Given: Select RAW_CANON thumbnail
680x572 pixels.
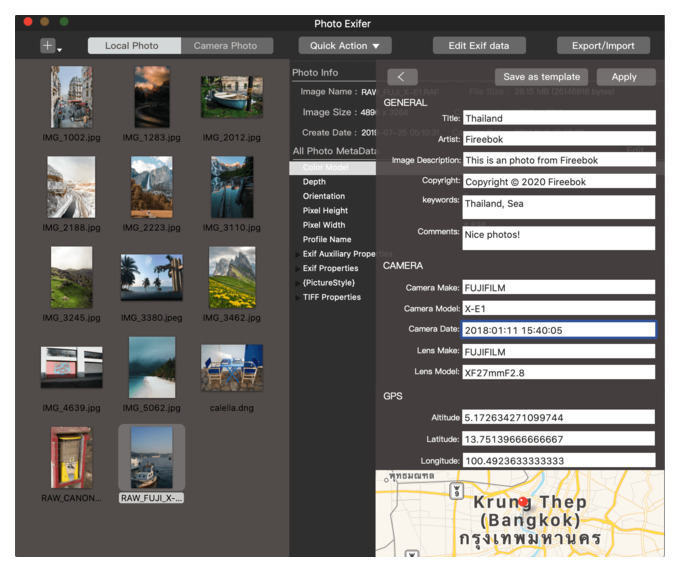Looking at the screenshot, I should [72, 458].
